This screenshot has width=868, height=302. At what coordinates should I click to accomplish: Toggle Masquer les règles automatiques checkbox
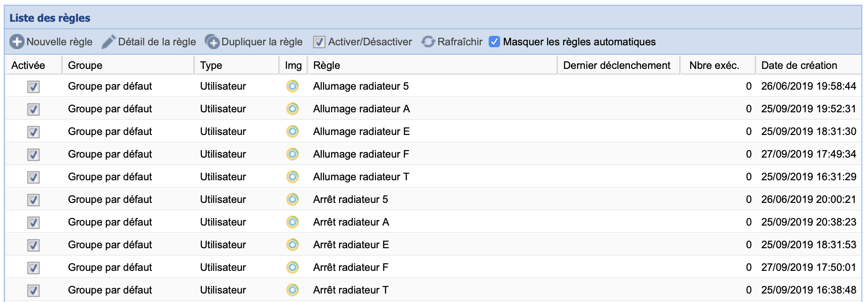494,42
